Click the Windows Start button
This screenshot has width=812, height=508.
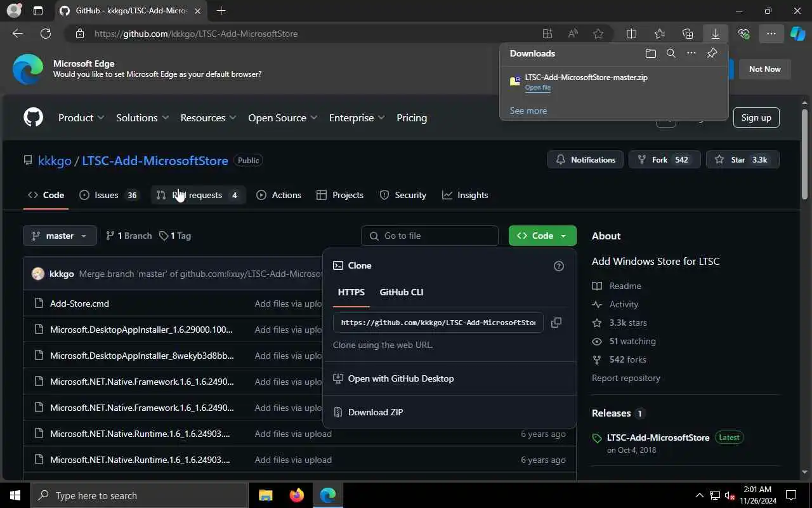15,495
